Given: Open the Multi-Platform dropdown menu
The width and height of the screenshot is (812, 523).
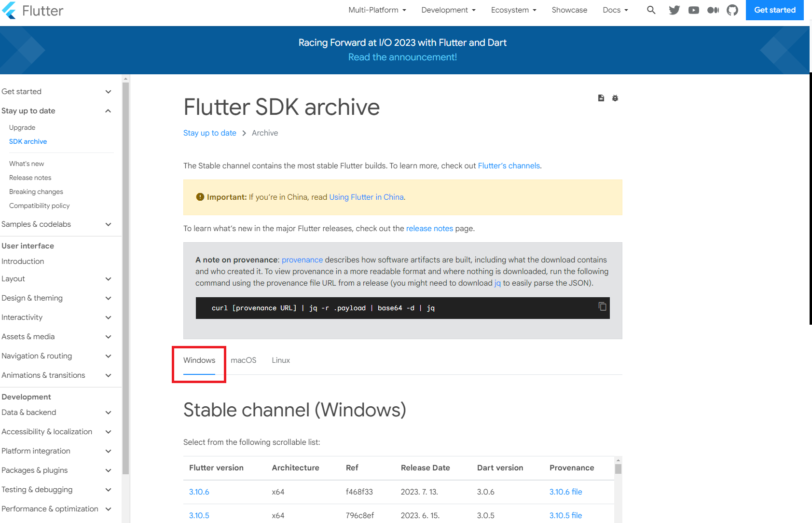Looking at the screenshot, I should 377,10.
